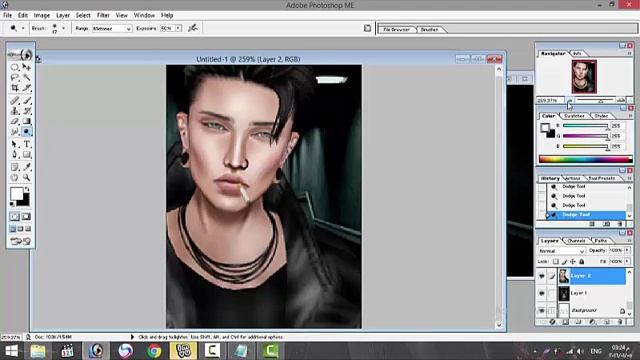Open layer Fill slider arrow
This screenshot has width=640, height=360.
point(627,261)
